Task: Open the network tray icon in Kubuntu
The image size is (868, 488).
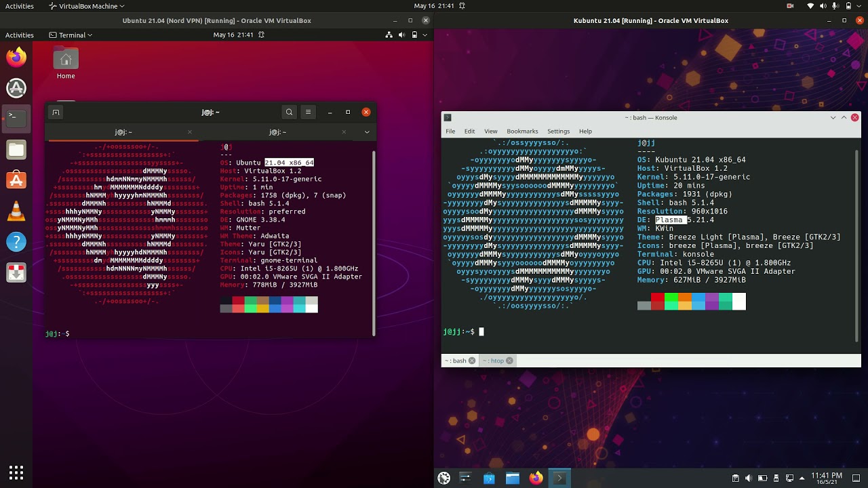Action: tap(789, 478)
